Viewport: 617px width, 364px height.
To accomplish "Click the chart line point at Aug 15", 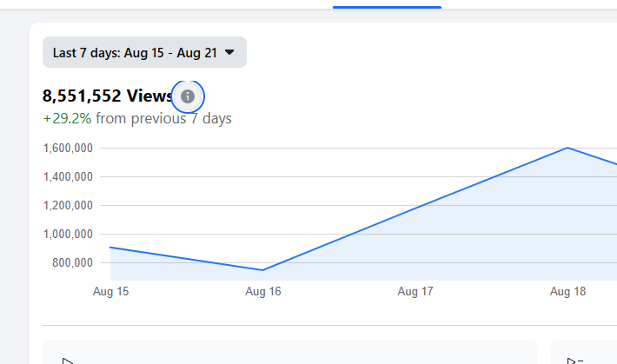I will click(x=111, y=248).
